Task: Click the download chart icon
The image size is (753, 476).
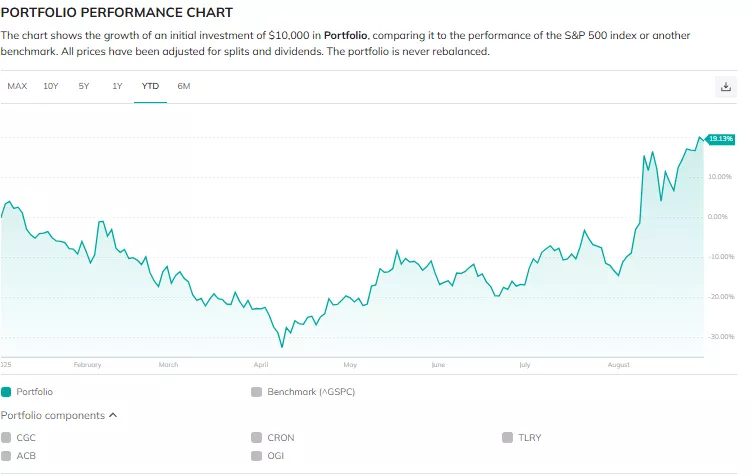Action: pos(726,86)
